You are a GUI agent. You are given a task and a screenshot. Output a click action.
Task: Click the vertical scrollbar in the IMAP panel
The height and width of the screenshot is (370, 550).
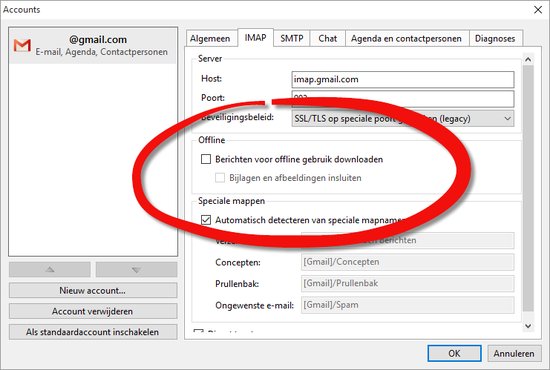528,188
